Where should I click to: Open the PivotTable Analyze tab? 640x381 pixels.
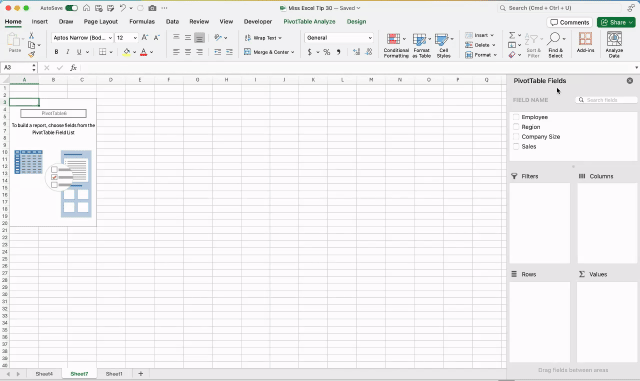[x=309, y=22]
